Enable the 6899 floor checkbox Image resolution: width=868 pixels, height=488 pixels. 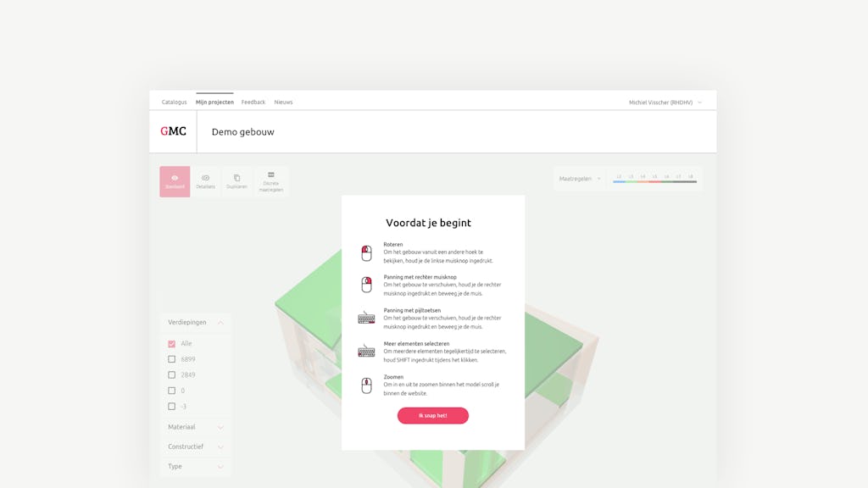click(172, 359)
